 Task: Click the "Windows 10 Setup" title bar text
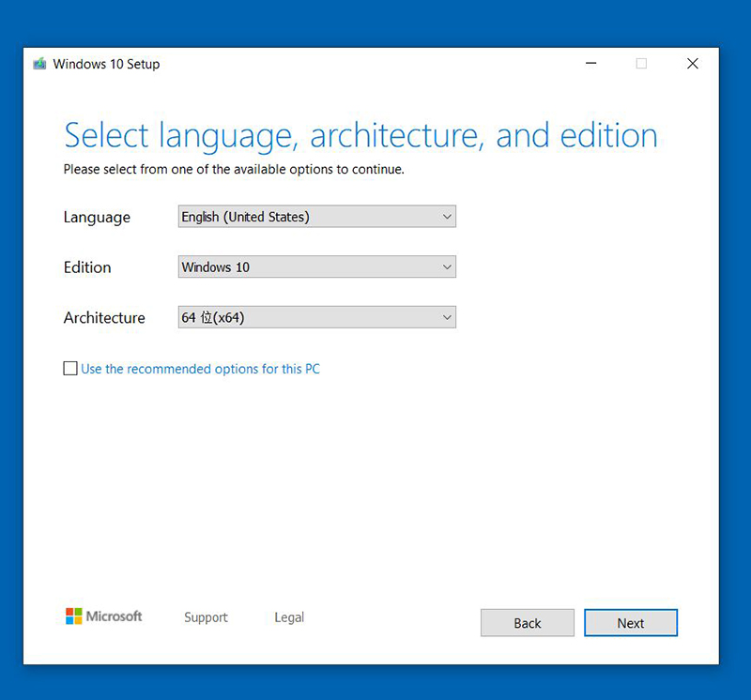coord(106,64)
